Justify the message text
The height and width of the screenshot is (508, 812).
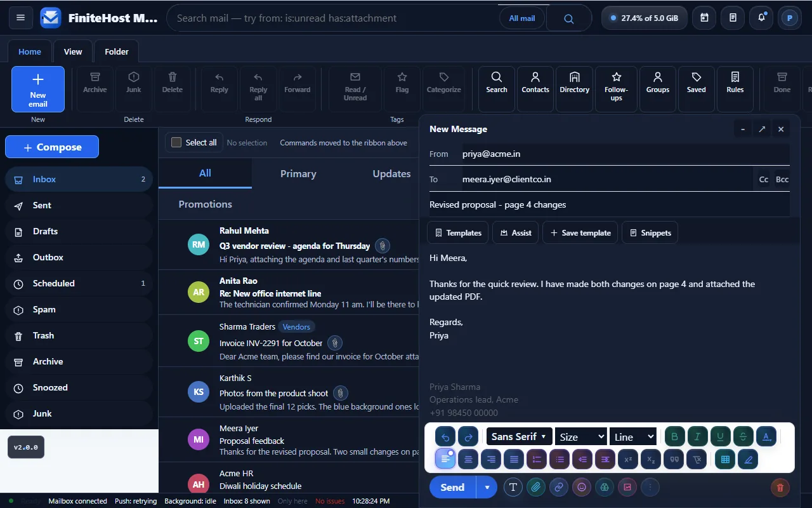(x=514, y=459)
